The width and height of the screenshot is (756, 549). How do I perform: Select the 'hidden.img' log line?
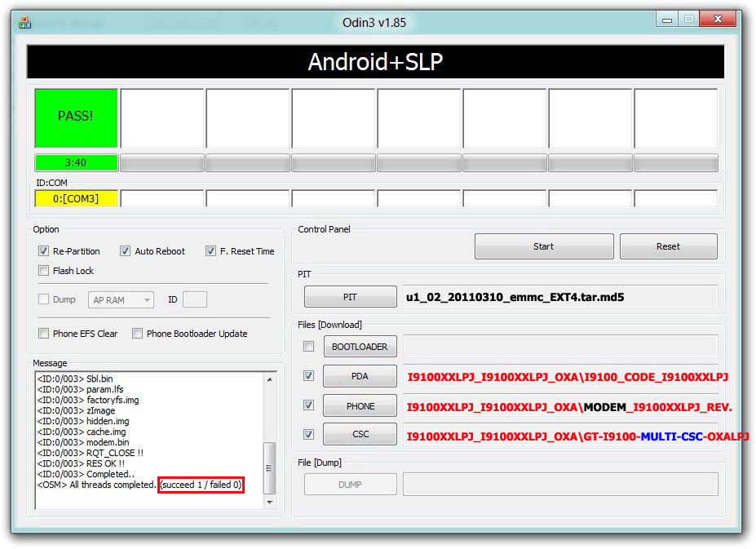[x=83, y=421]
